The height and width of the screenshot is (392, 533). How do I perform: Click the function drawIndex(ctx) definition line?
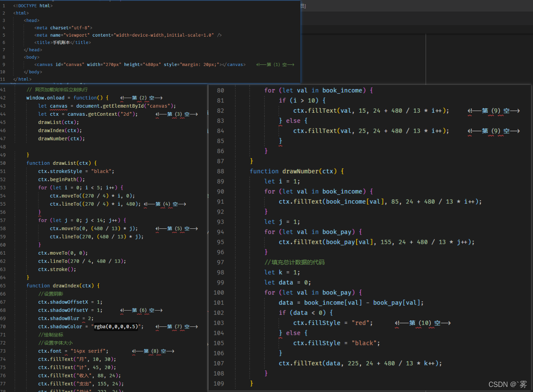(x=63, y=286)
